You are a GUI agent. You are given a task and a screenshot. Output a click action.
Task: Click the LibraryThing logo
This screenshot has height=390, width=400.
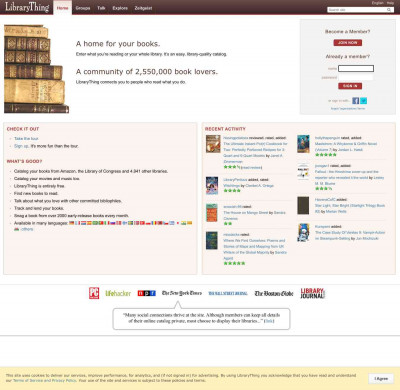tap(27, 7)
